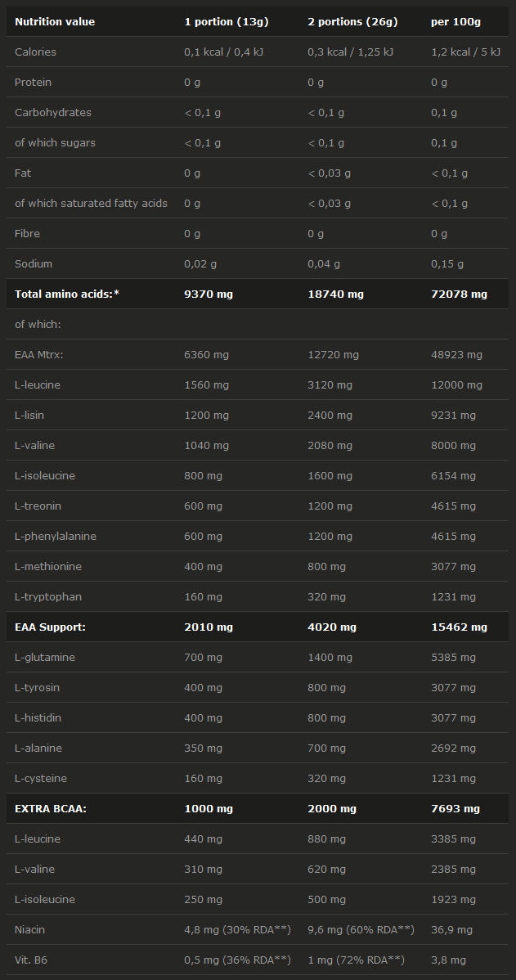Screen dimensions: 516x980
Task: Select the "EAA Support:" section heading
Action: 51,627
